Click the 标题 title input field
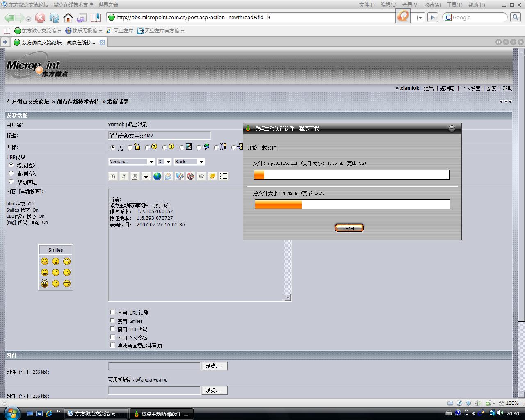525x420 pixels. [x=160, y=135]
